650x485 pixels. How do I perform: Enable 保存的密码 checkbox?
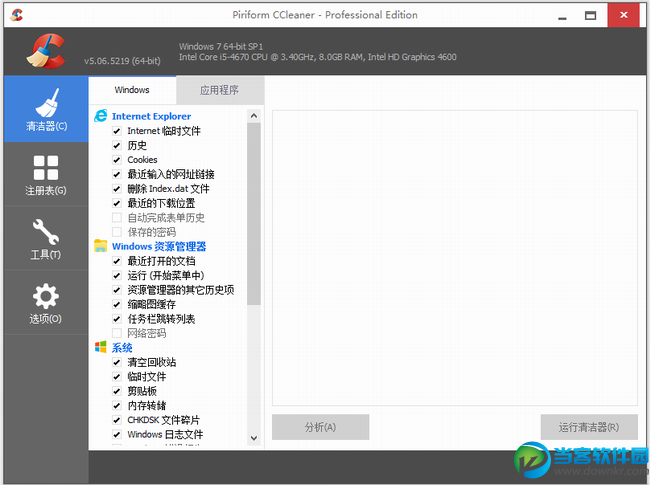coord(117,232)
